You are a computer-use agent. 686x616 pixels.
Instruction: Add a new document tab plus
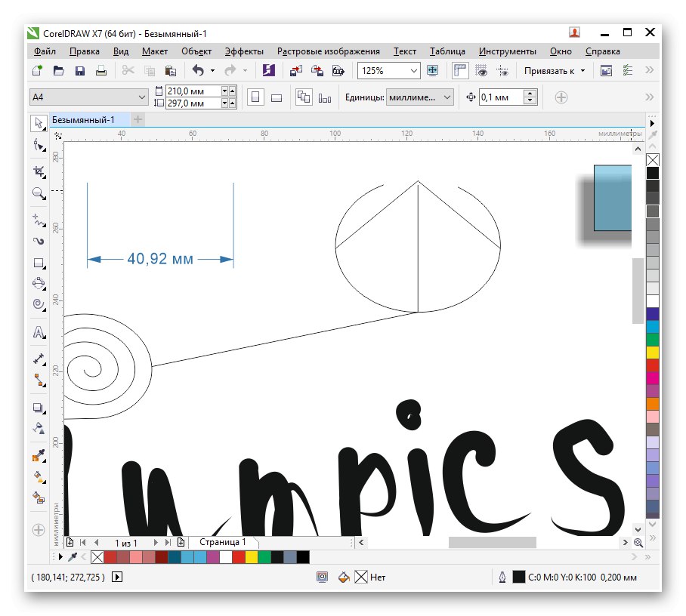(138, 119)
